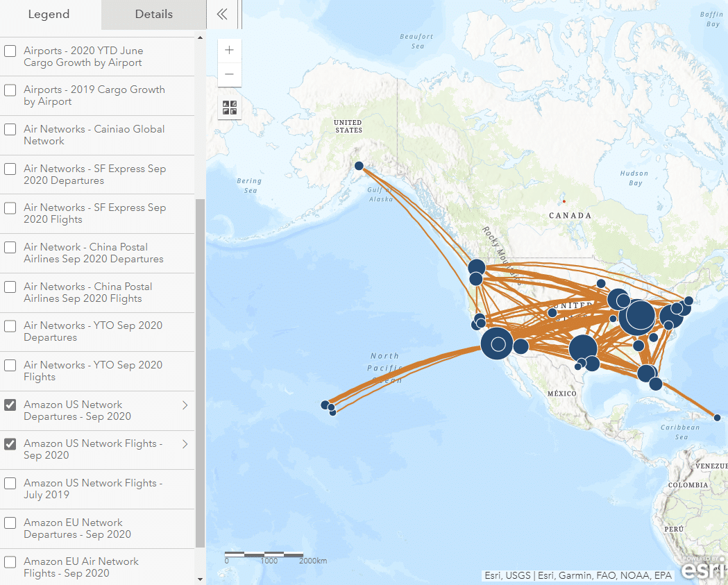This screenshot has width=728, height=585.
Task: Switch to the Details tab
Action: point(153,15)
